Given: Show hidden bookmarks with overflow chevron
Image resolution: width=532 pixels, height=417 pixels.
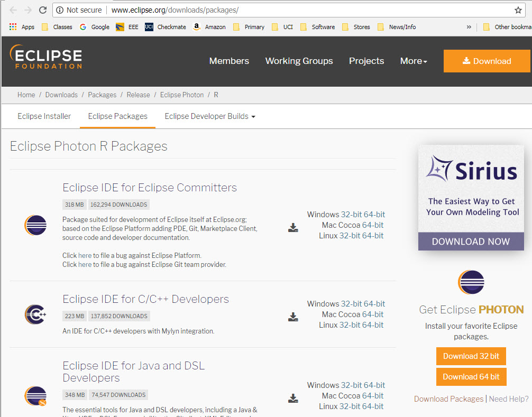Looking at the screenshot, I should pyautogui.click(x=469, y=27).
